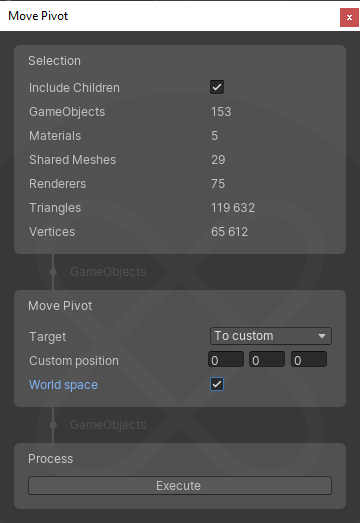This screenshot has height=523, width=360.
Task: Click the Triangles count 119 632
Action: pos(233,208)
